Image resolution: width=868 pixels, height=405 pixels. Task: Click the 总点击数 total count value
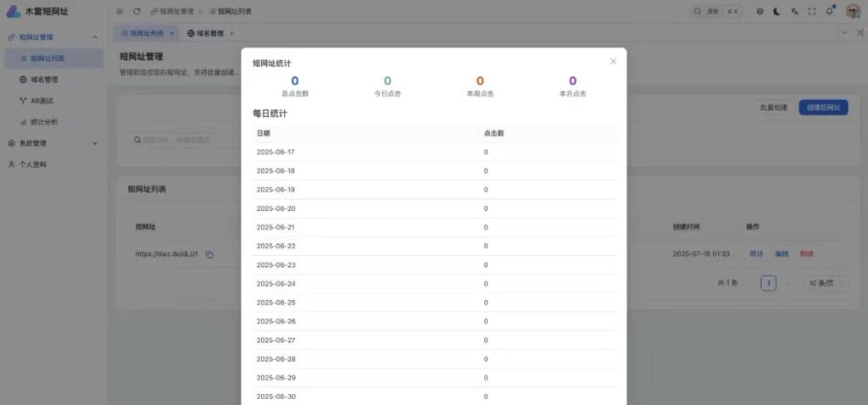(x=294, y=81)
